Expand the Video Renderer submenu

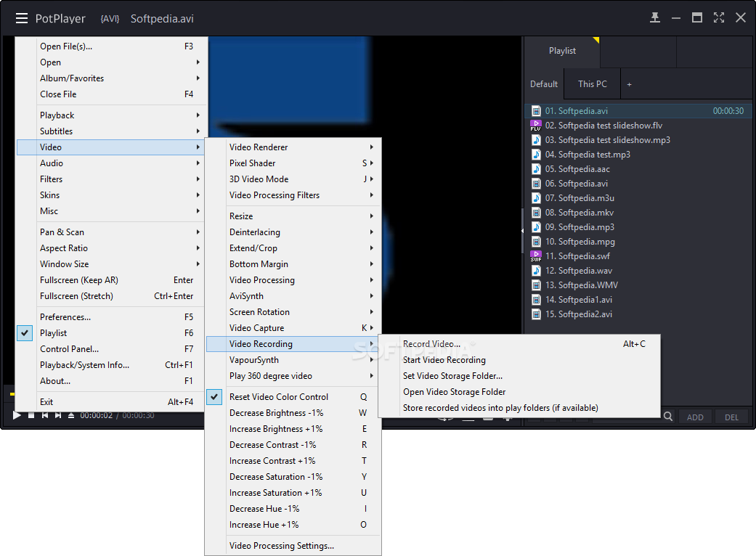(293, 147)
